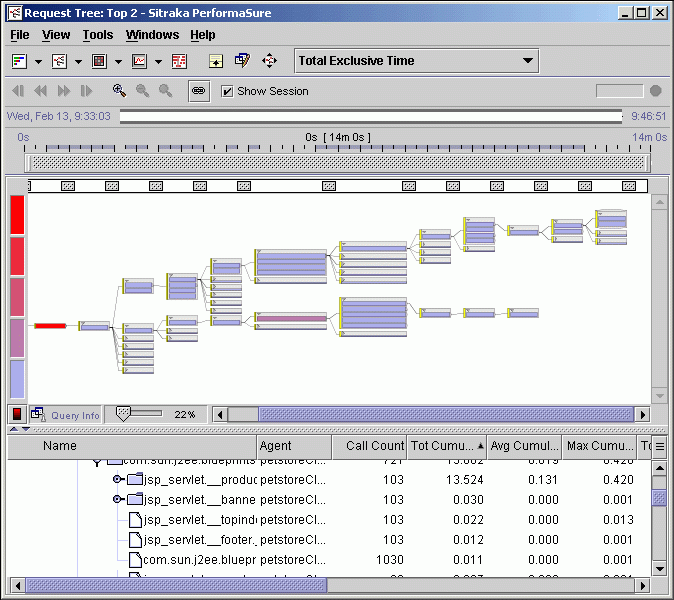The width and height of the screenshot is (674, 600).
Task: Open the dropdown arrow next to the first toolbar icon
Action: coord(39,61)
